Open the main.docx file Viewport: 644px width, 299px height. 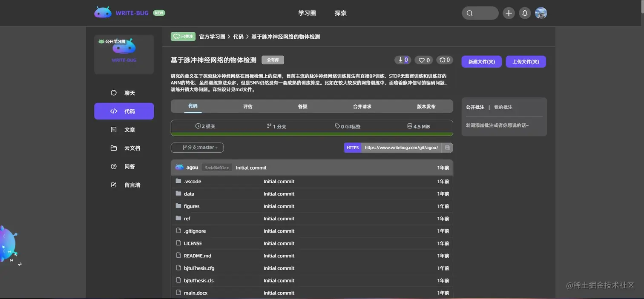(195, 293)
